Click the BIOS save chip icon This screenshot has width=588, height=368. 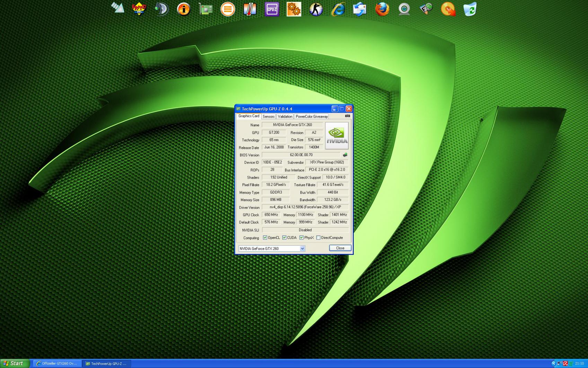345,155
